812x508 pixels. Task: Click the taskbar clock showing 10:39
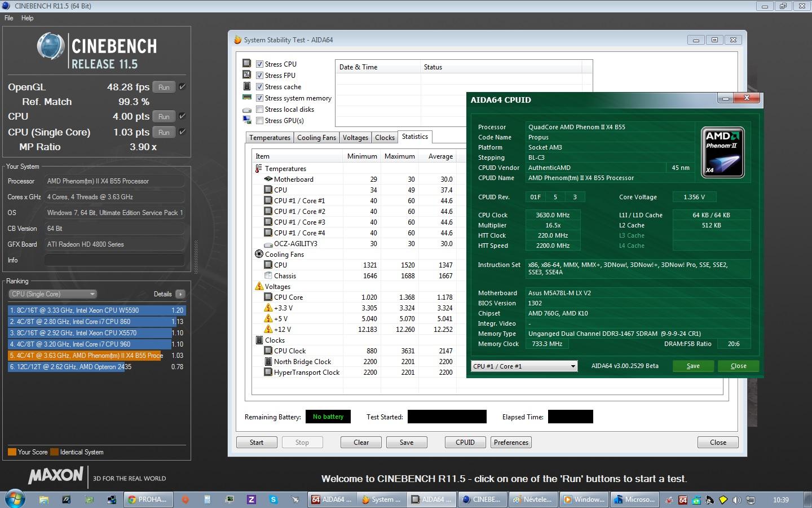click(x=781, y=500)
